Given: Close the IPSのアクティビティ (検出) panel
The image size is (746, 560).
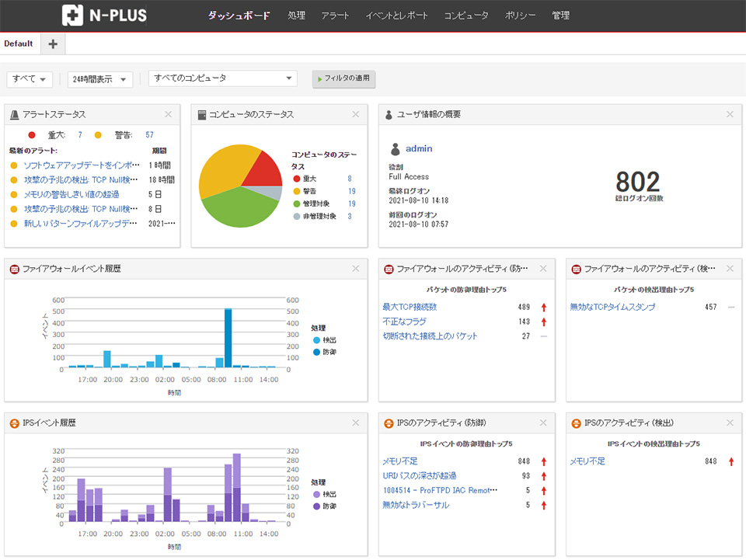Looking at the screenshot, I should pos(730,423).
